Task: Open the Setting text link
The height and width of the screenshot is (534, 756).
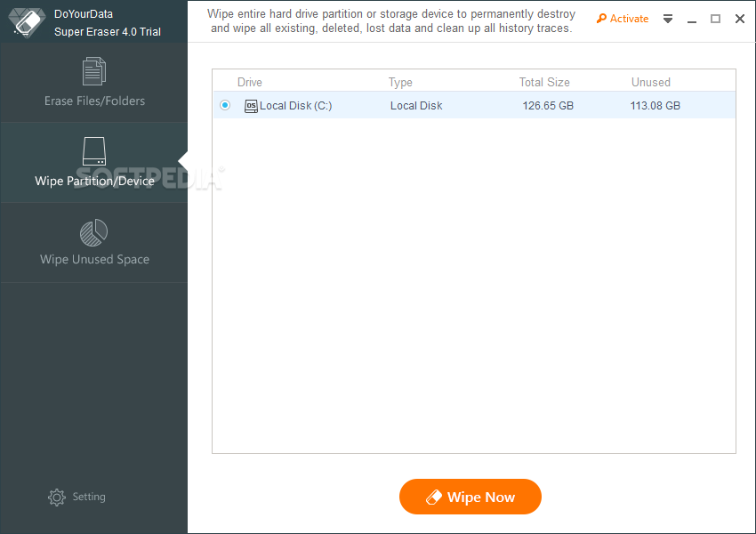Action: (x=89, y=497)
